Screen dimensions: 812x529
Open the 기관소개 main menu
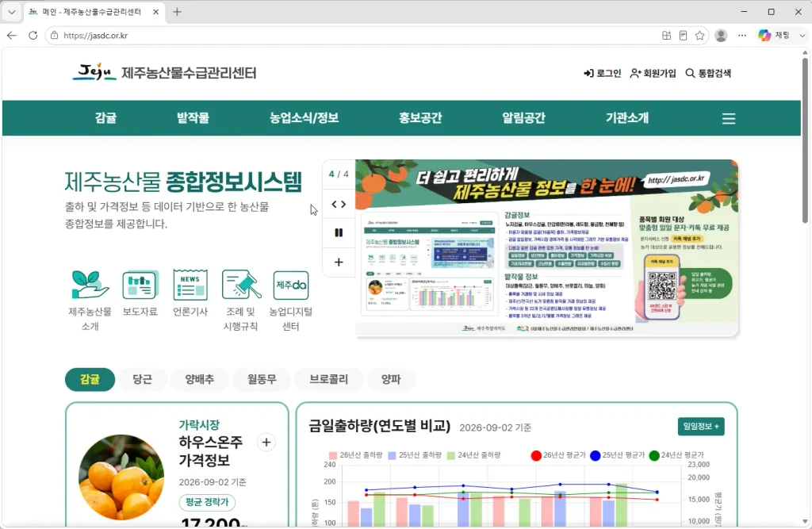[627, 117]
